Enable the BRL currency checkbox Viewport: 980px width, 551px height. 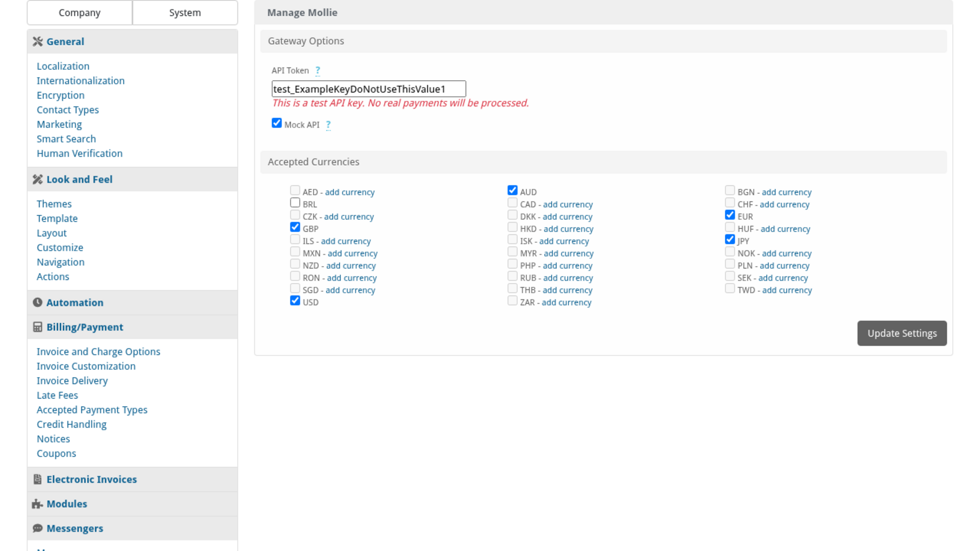[295, 203]
